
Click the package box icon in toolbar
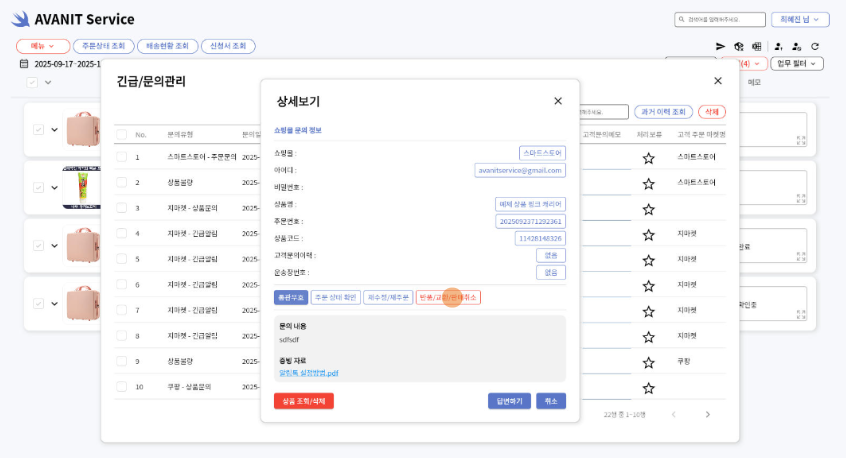click(x=739, y=47)
